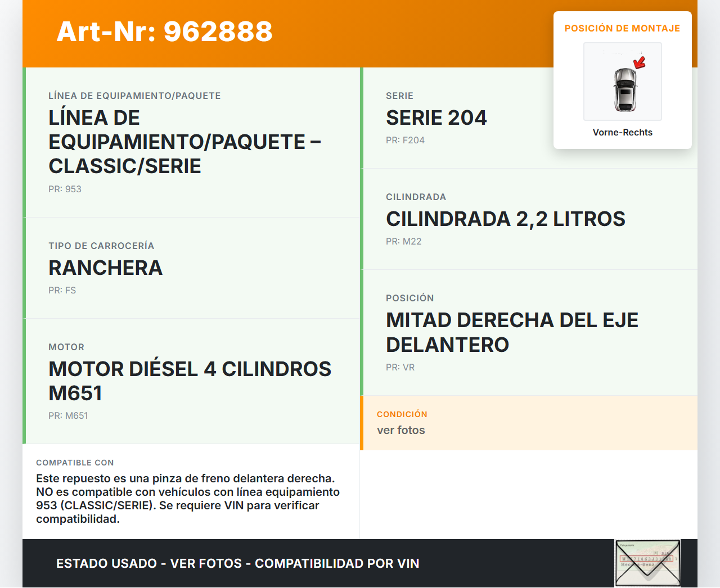Click the ESTADO USADO footer banner text
This screenshot has height=588, width=720.
237,563
